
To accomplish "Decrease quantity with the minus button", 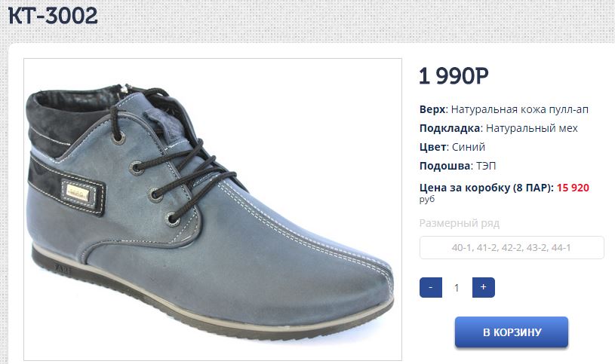I will 431,287.
